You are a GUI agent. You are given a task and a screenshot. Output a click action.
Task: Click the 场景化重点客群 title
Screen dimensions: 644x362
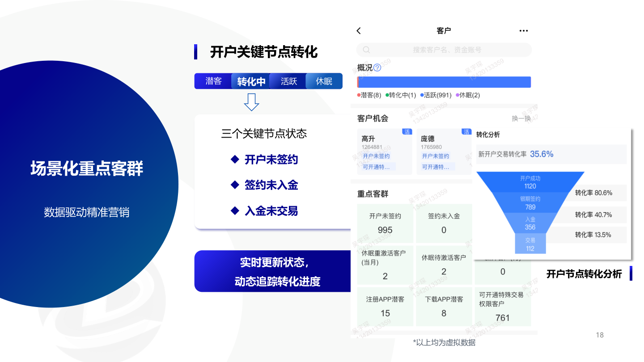click(87, 168)
